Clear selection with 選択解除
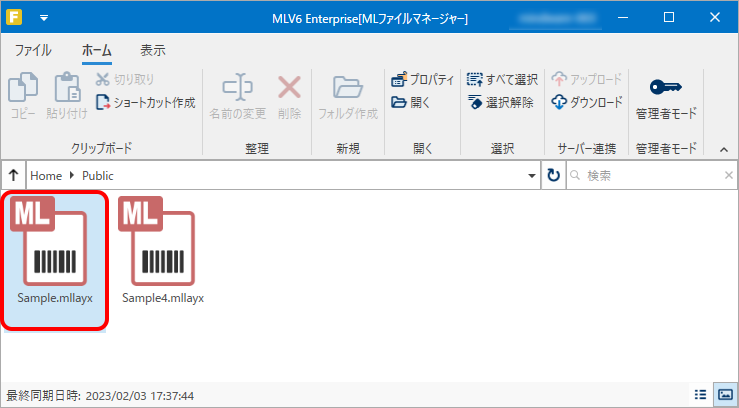739x408 pixels. coord(501,102)
